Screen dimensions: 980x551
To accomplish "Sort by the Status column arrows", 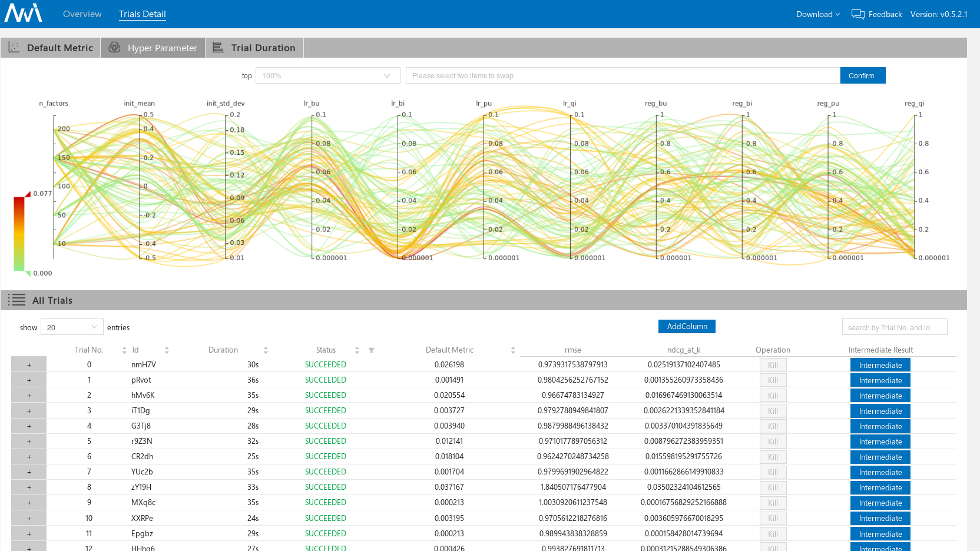I will [x=357, y=350].
